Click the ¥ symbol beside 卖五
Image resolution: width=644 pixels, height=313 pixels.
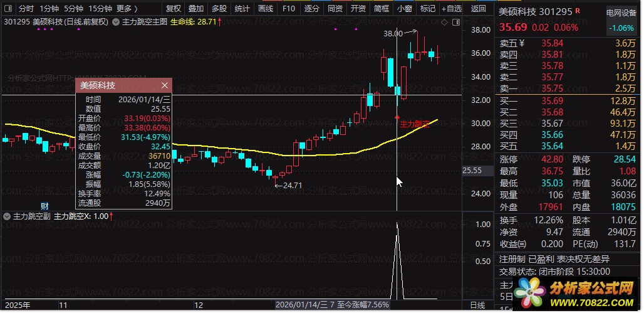[522, 43]
